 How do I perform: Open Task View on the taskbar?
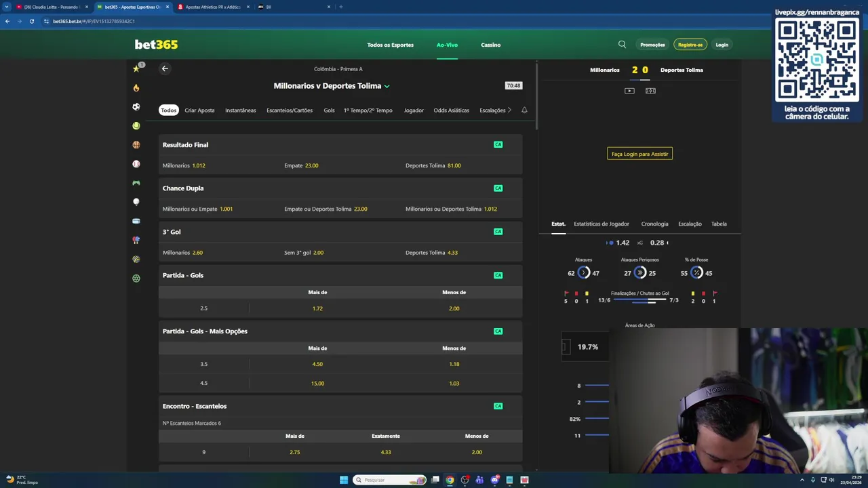click(435, 480)
